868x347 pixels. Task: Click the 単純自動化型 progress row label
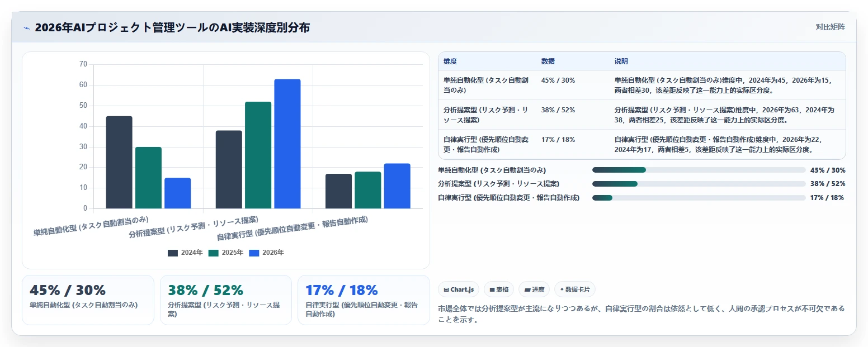pos(492,170)
